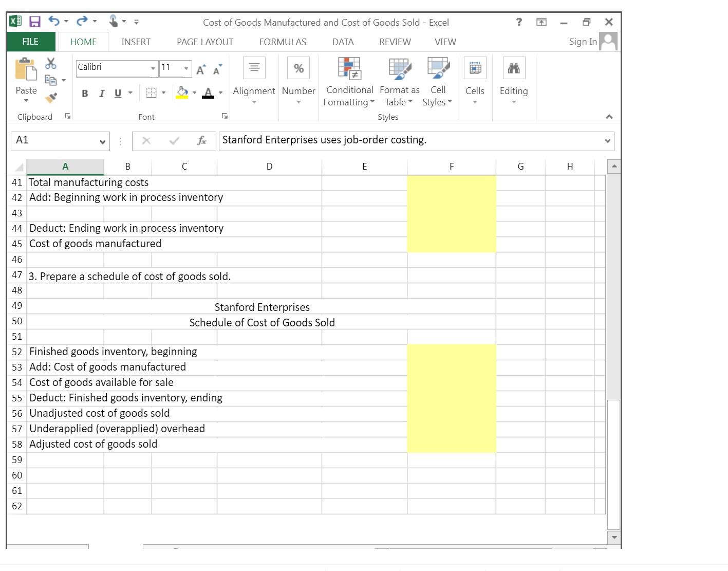
Task: Click the Ribbon Display Options icon
Action: coord(542,22)
